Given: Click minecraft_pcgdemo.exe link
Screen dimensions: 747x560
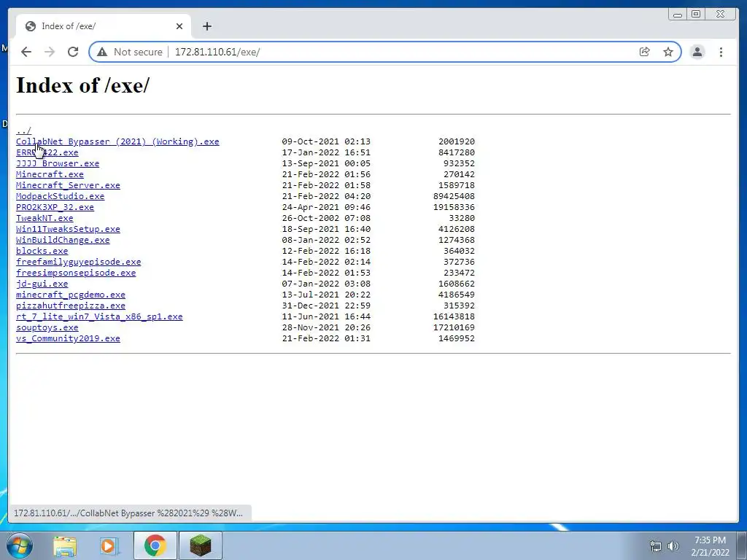Looking at the screenshot, I should [71, 295].
